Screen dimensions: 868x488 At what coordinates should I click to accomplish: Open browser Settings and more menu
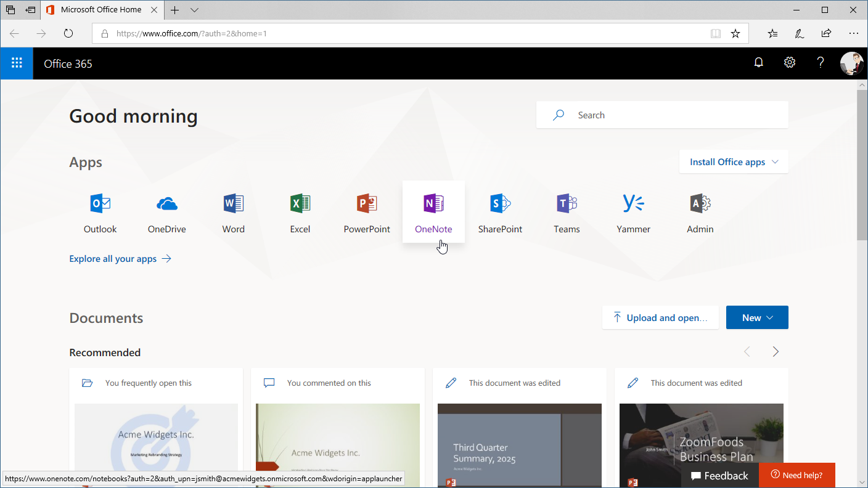[x=853, y=33]
